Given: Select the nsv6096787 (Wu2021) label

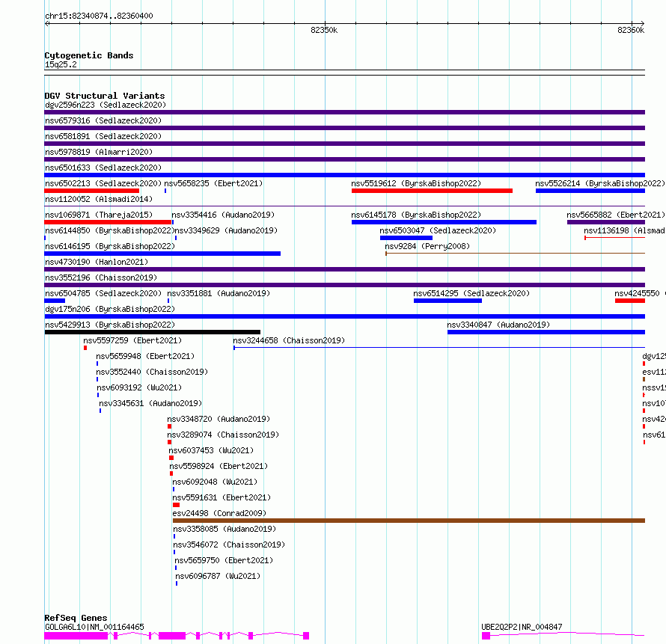Looking at the screenshot, I should coord(218,576).
